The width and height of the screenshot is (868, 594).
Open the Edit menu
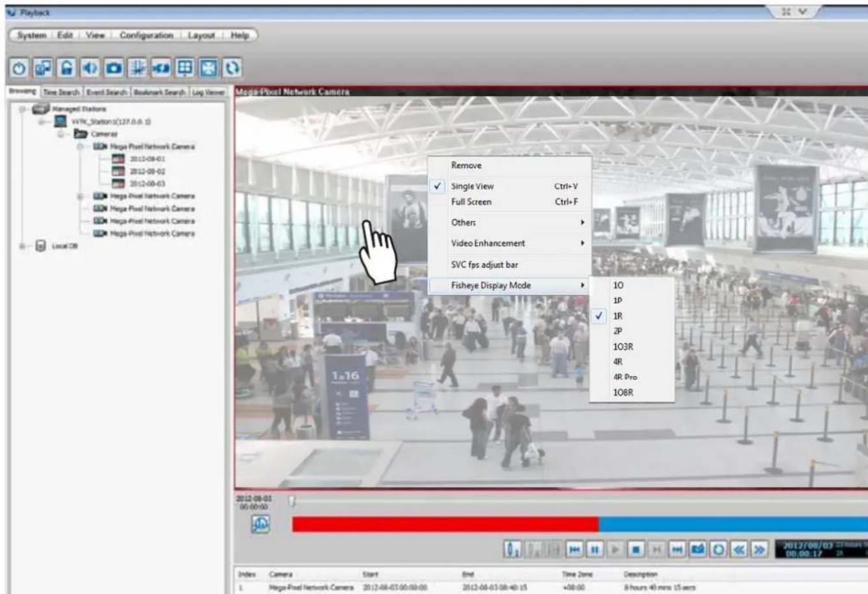tap(65, 35)
